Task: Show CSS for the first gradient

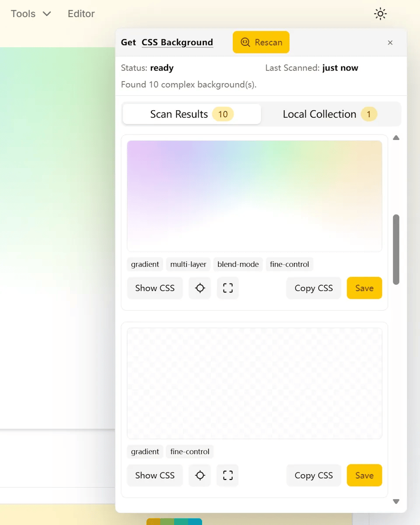Action: coord(154,288)
